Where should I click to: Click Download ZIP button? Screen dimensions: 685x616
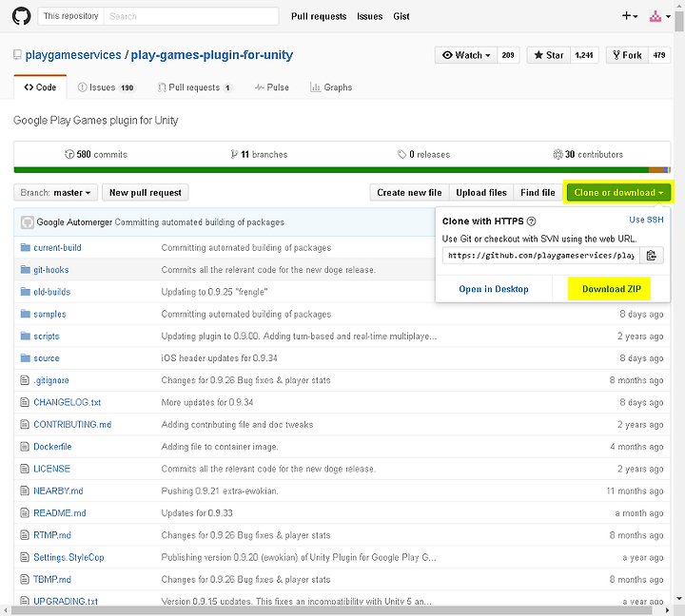[611, 289]
